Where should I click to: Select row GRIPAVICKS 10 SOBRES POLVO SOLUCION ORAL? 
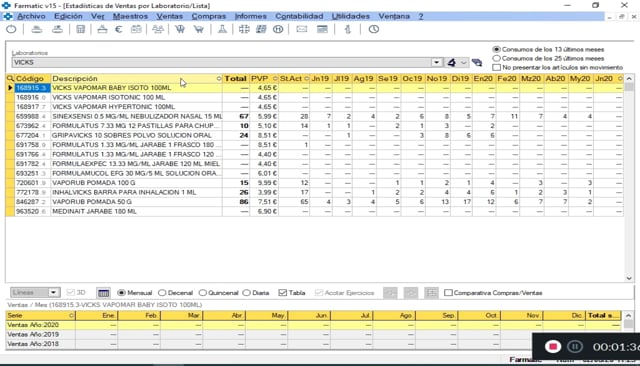314,135
